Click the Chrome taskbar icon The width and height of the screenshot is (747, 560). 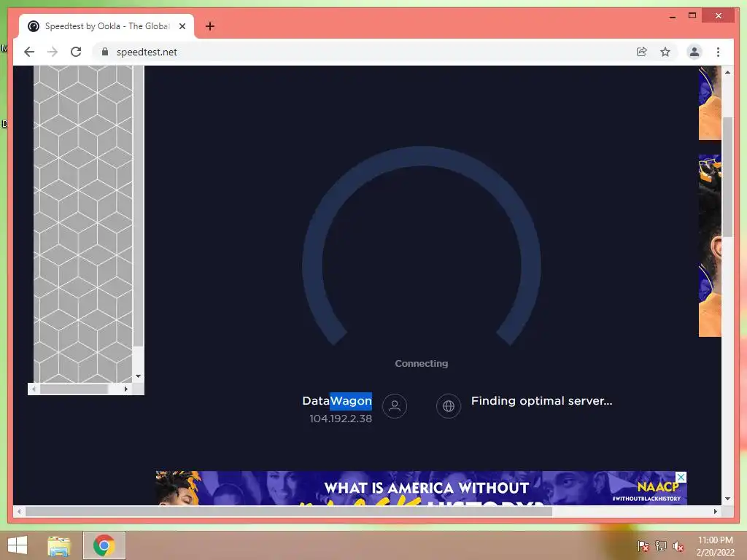point(104,545)
